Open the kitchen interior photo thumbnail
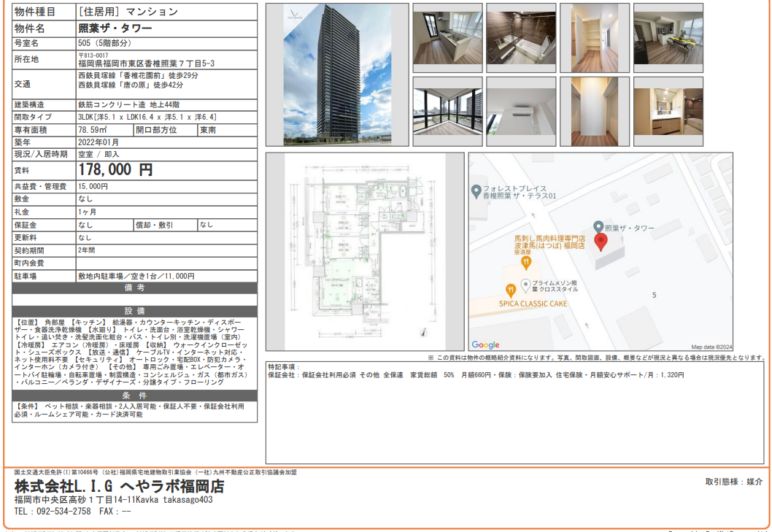772x532 pixels. click(x=447, y=38)
